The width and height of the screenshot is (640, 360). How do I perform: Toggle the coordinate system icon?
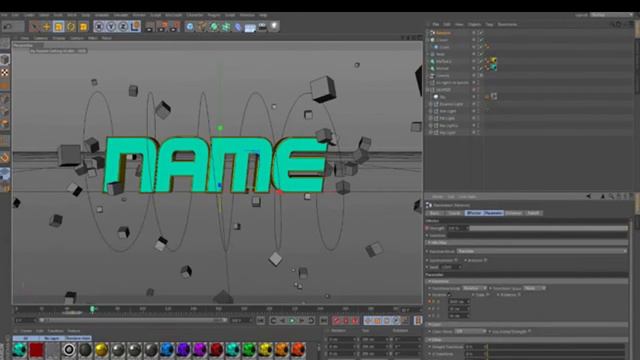click(x=135, y=27)
